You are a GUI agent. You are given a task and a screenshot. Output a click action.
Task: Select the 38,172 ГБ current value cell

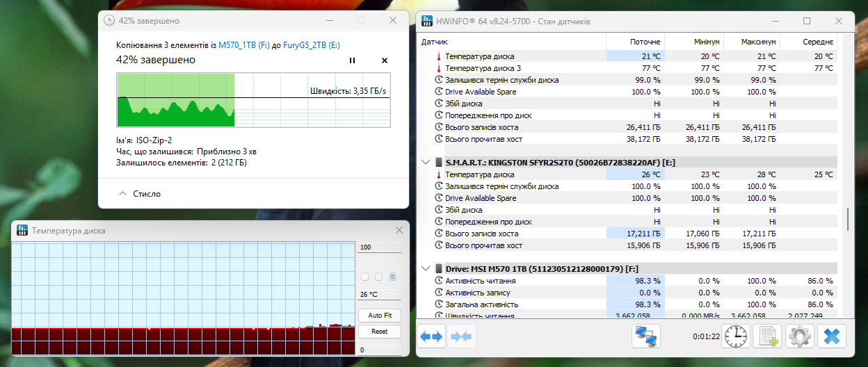click(x=636, y=139)
